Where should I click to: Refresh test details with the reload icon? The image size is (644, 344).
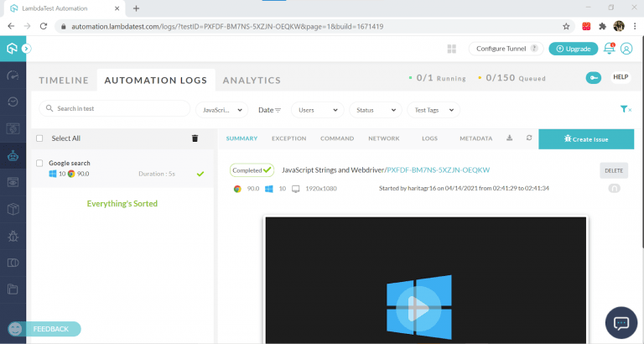point(528,138)
